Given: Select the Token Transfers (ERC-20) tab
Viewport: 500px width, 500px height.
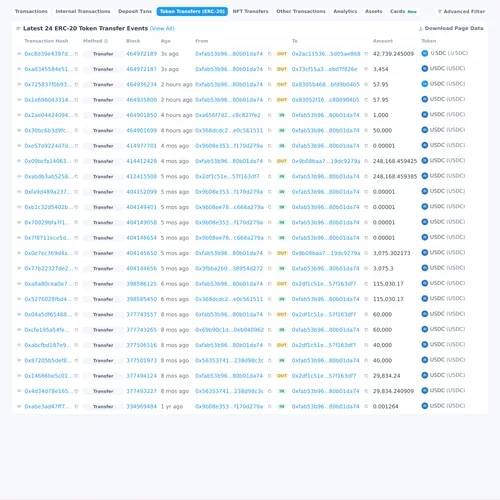Looking at the screenshot, I should tap(192, 11).
